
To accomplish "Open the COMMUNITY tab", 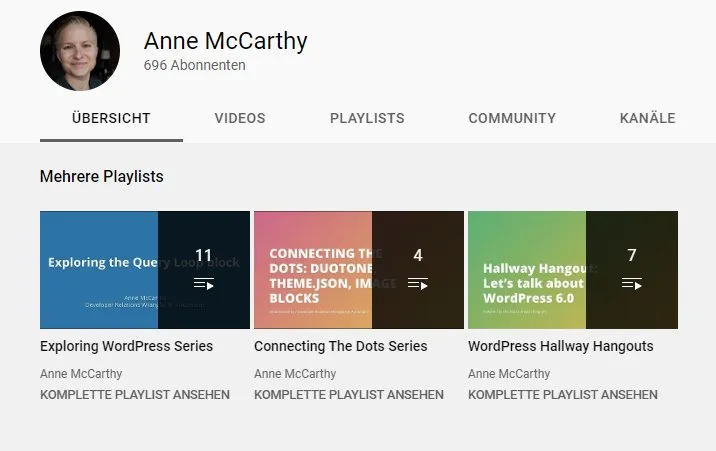I will 512,118.
